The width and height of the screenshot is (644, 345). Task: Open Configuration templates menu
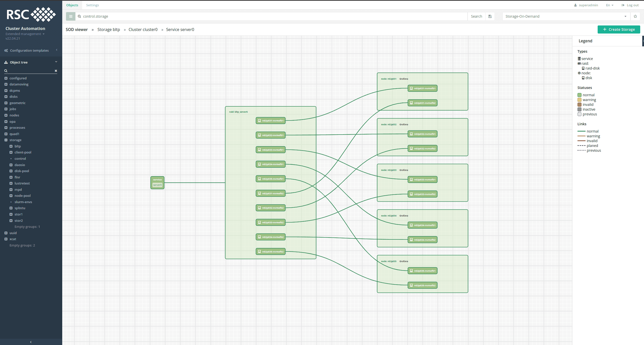[29, 50]
